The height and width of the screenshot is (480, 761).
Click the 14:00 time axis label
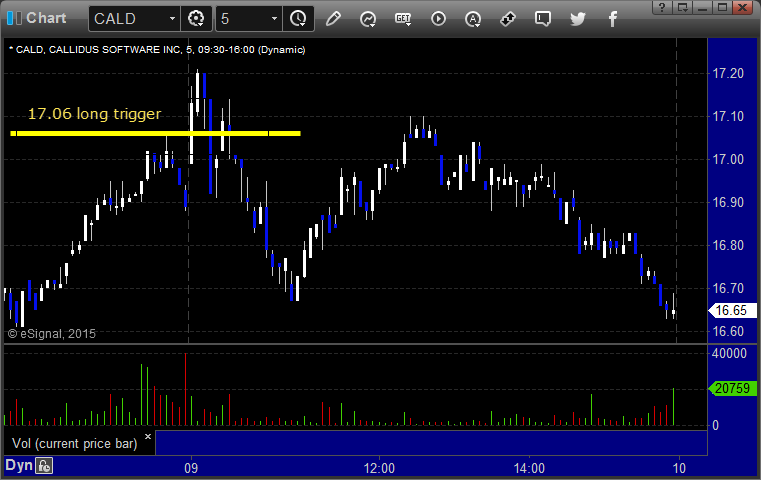(529, 468)
